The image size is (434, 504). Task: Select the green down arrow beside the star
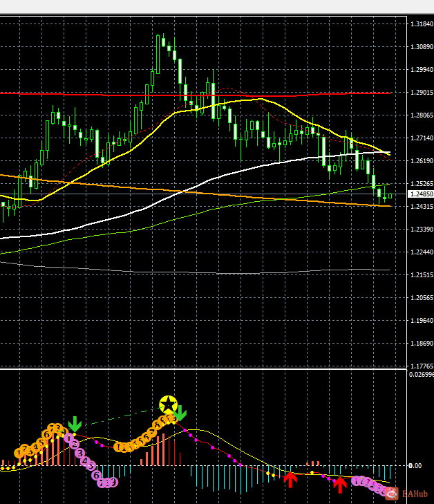point(180,413)
